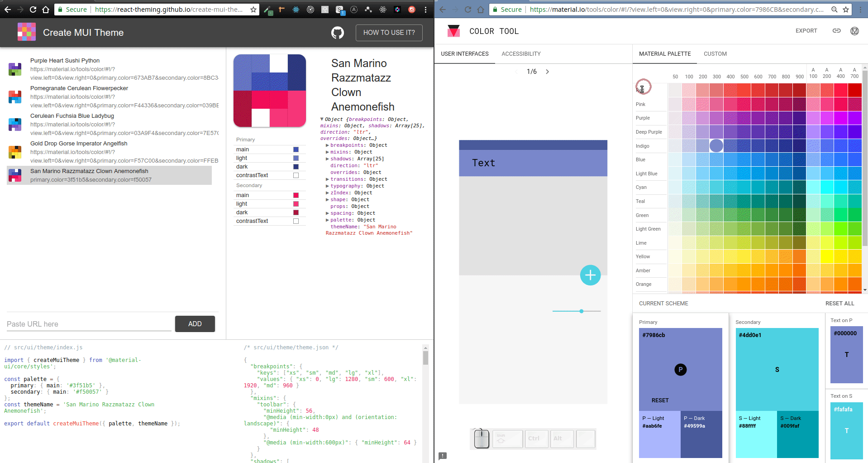Expand the mixins Object node

click(328, 152)
